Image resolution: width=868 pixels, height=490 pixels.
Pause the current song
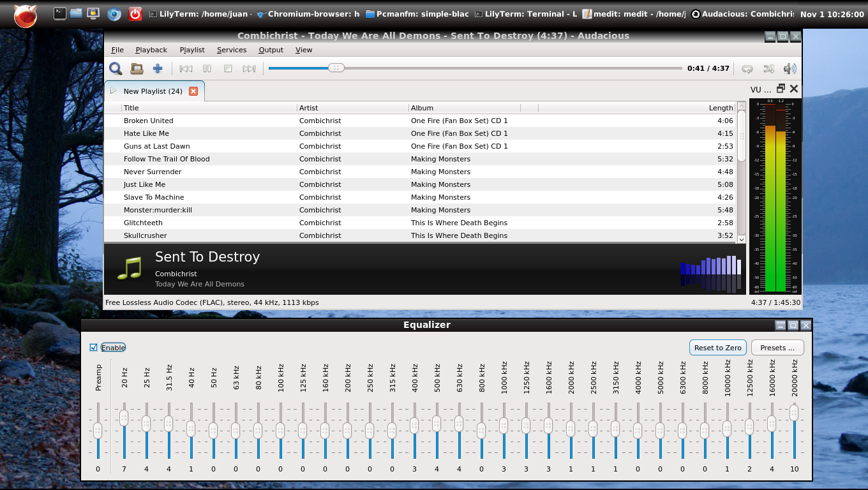click(x=207, y=69)
